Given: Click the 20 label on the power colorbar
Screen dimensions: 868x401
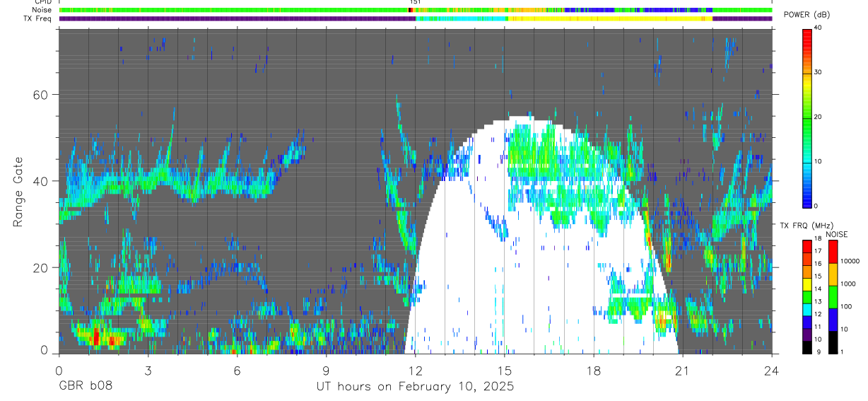Looking at the screenshot, I should 819,117.
